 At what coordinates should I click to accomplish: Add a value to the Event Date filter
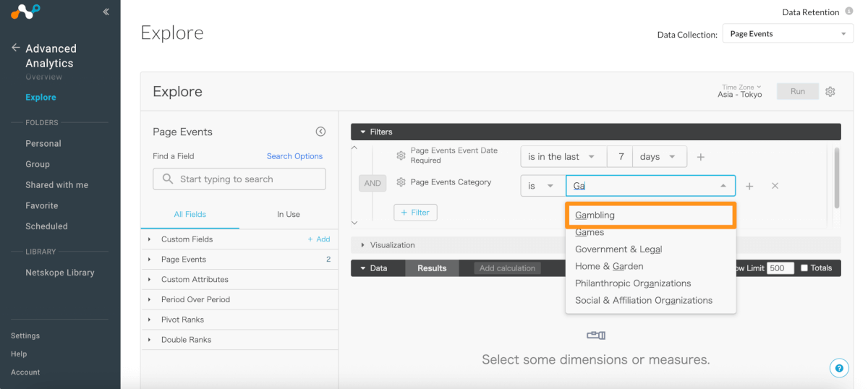700,157
